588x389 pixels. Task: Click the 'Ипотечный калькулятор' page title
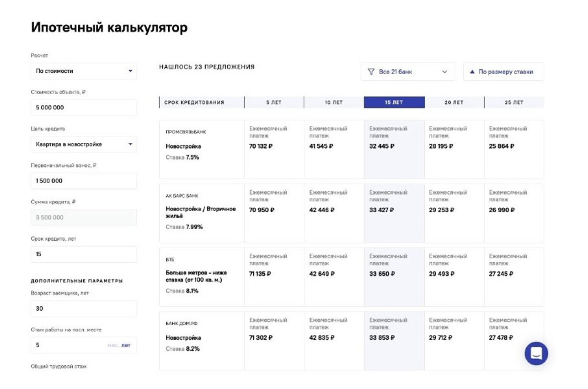pos(109,27)
